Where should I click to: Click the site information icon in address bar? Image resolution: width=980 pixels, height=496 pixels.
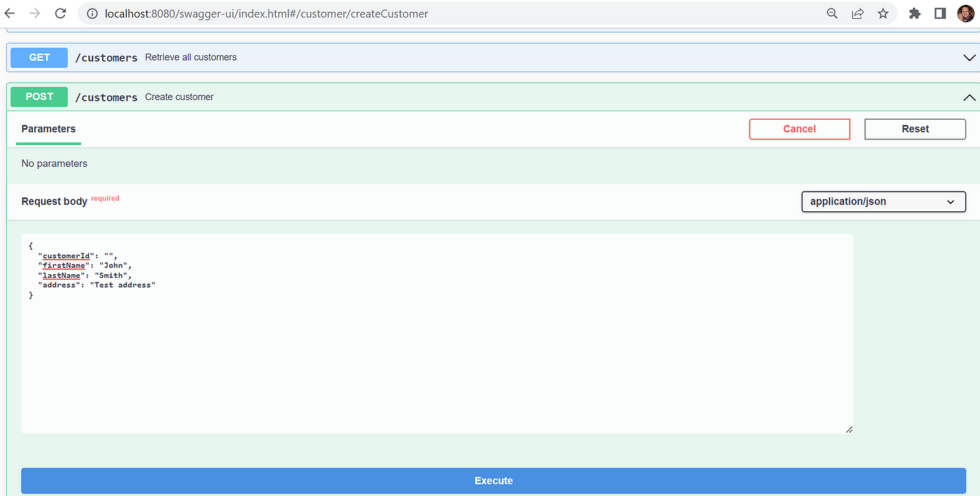point(92,13)
